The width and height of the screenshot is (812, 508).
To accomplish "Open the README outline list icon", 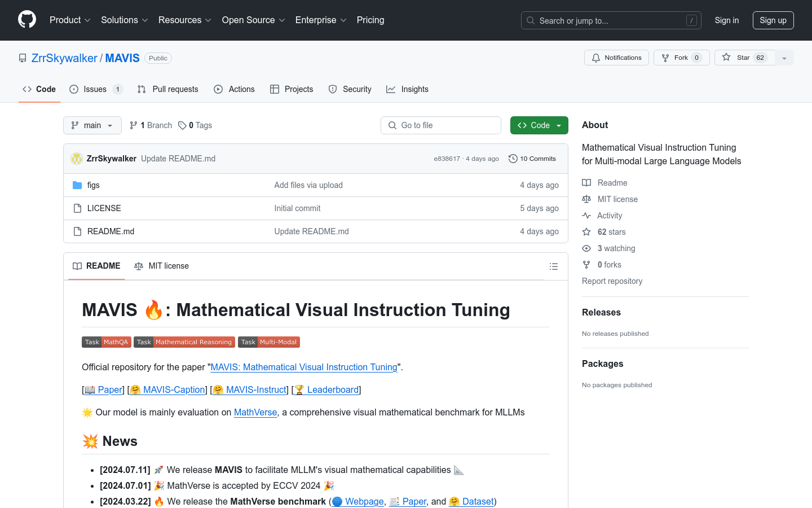I will click(x=554, y=266).
